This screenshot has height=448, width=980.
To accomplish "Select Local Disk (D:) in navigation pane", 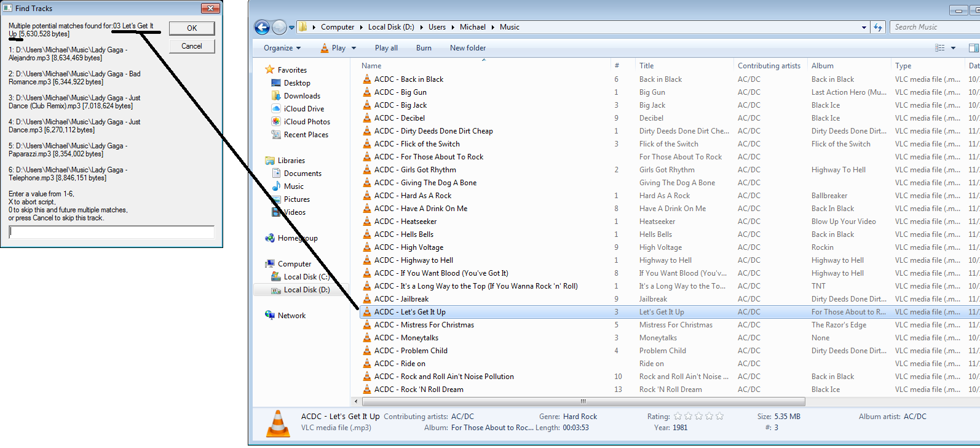I will tap(307, 290).
